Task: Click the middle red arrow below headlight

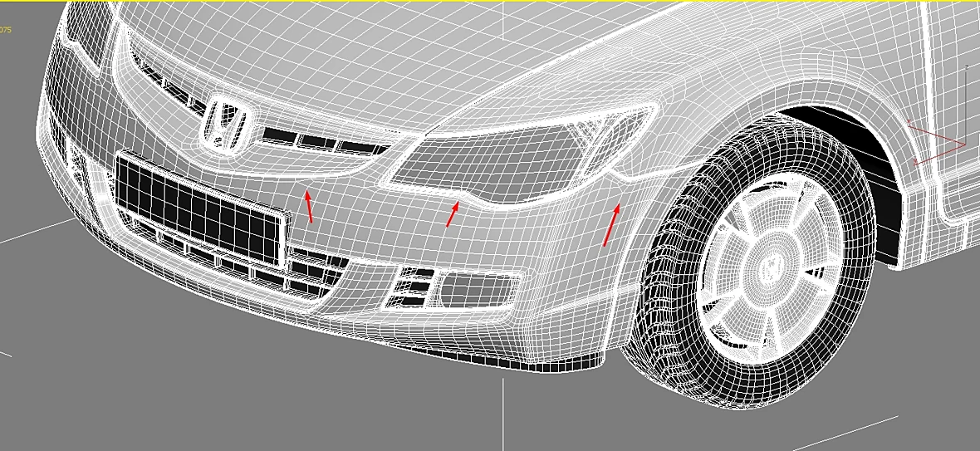Action: tap(453, 214)
